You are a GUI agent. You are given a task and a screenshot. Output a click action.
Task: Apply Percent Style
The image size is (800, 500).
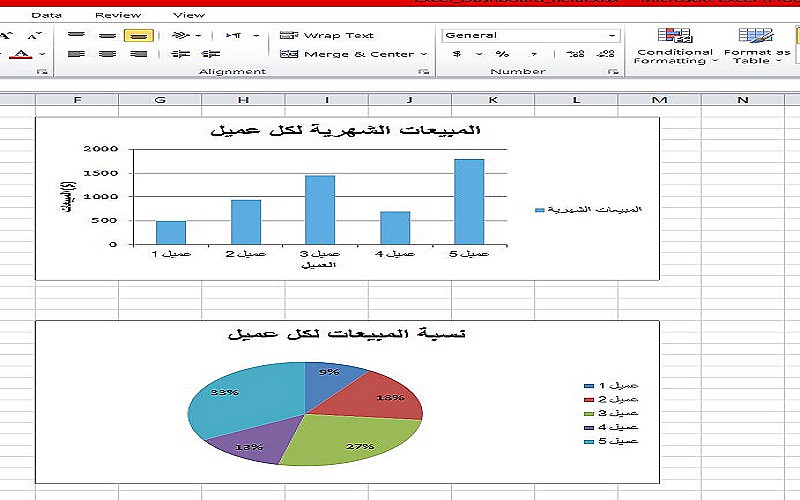point(503,54)
